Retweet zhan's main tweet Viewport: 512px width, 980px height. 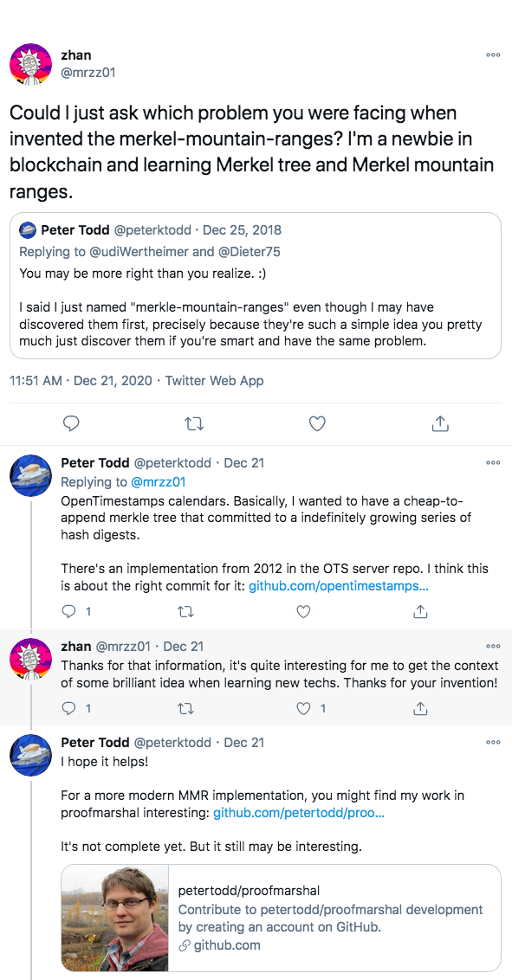click(x=194, y=423)
